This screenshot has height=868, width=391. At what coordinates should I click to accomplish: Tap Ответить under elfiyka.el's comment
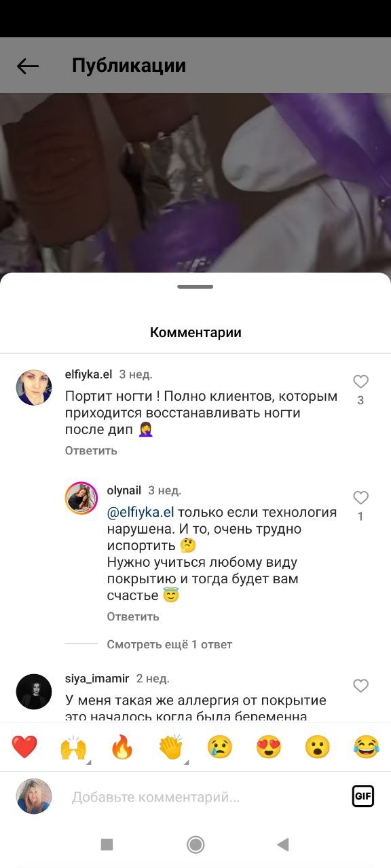pos(91,450)
